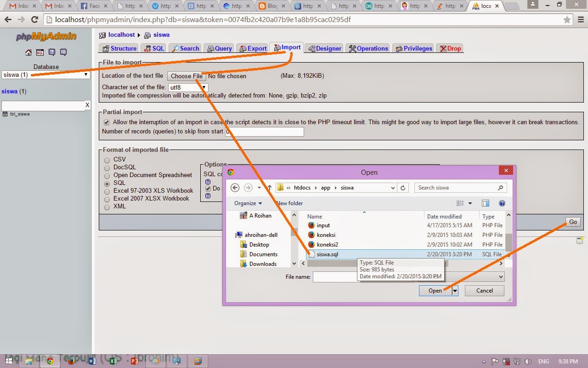Viewport: 588px width, 368px height.
Task: Switch to the Export tab
Action: [x=253, y=47]
